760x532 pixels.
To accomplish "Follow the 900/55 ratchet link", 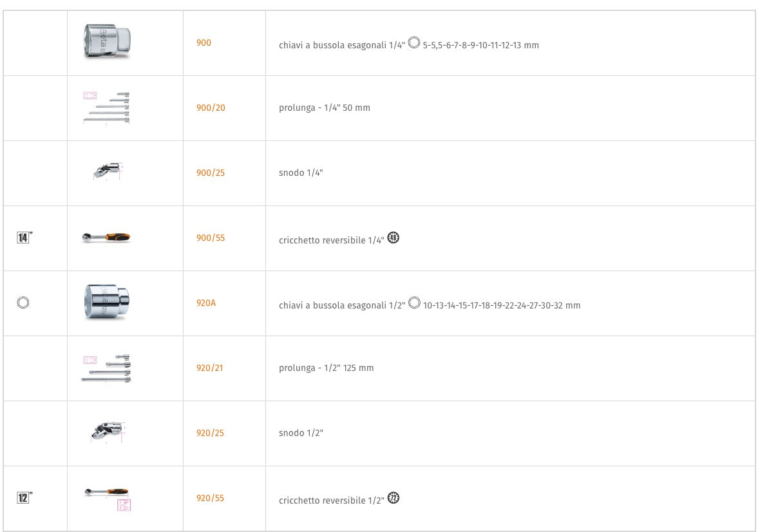I will tap(211, 238).
